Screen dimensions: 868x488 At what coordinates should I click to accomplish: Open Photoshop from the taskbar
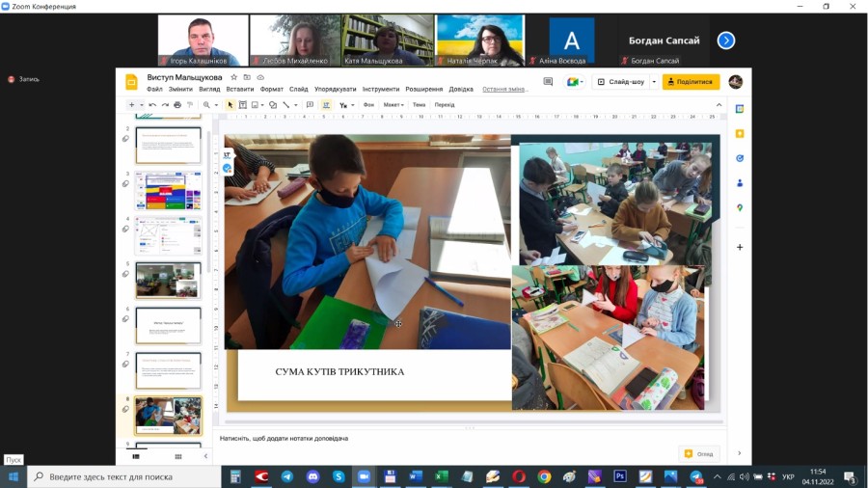[620, 476]
